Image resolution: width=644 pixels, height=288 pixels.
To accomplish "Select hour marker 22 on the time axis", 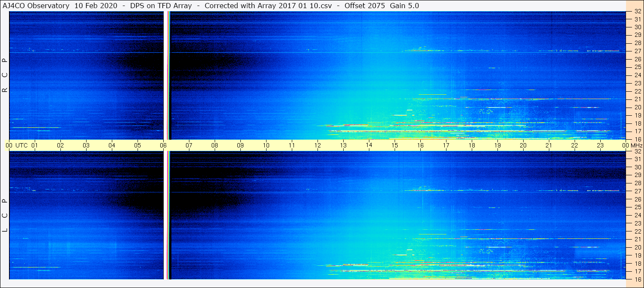I will coord(575,145).
